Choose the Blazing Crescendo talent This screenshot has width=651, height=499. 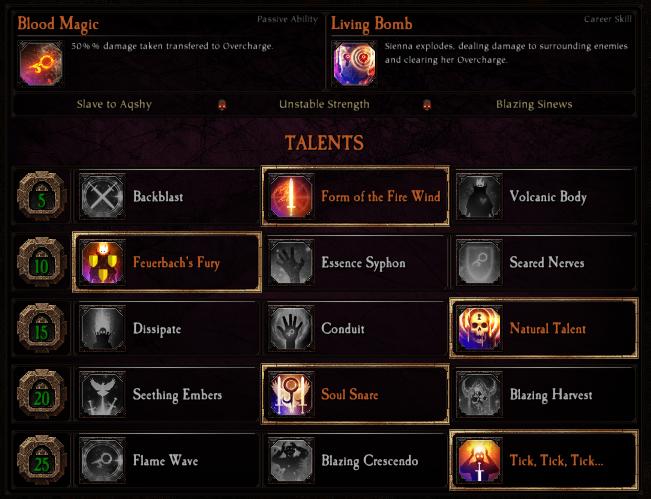coord(355,460)
